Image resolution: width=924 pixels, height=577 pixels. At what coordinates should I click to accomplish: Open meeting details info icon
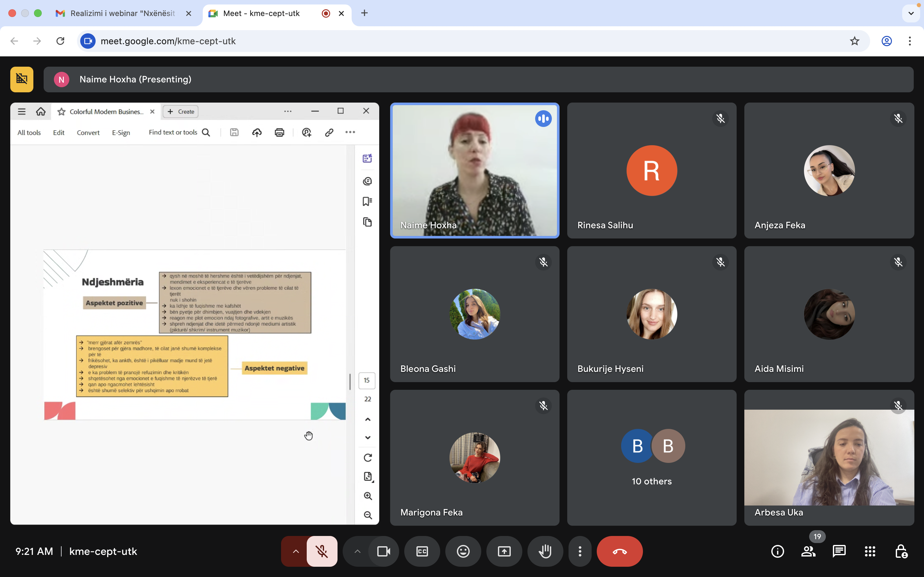(x=777, y=551)
